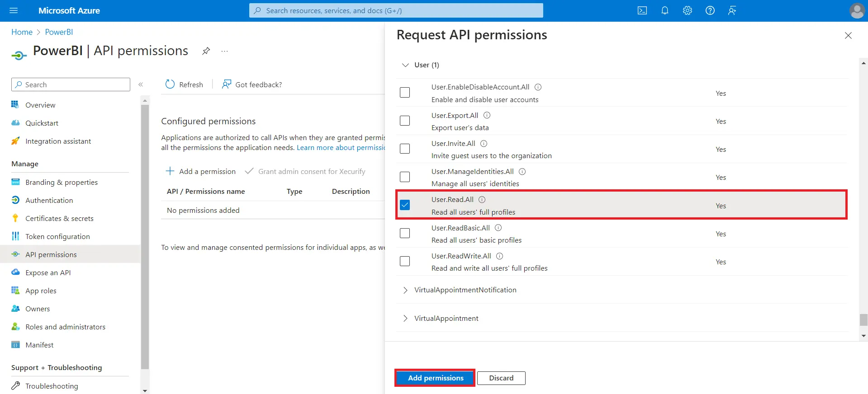Open Branding & properties menu item
Image resolution: width=868 pixels, height=394 pixels.
(62, 182)
